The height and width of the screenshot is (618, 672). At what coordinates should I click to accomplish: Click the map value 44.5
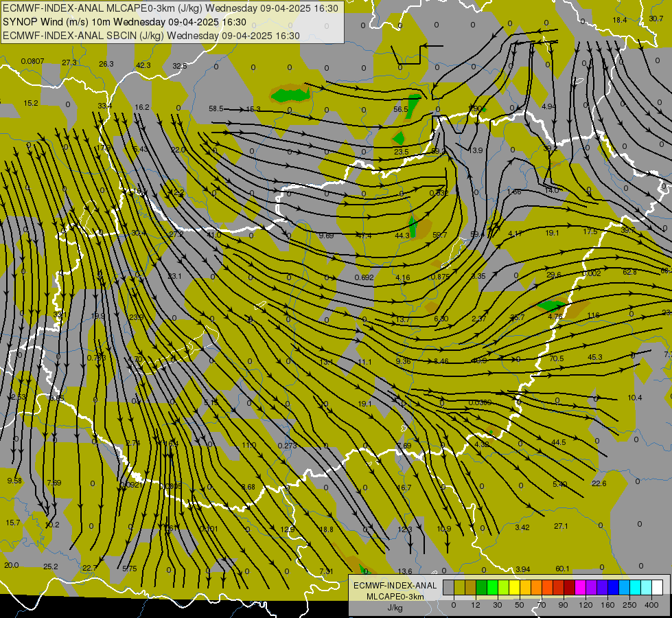click(x=559, y=442)
